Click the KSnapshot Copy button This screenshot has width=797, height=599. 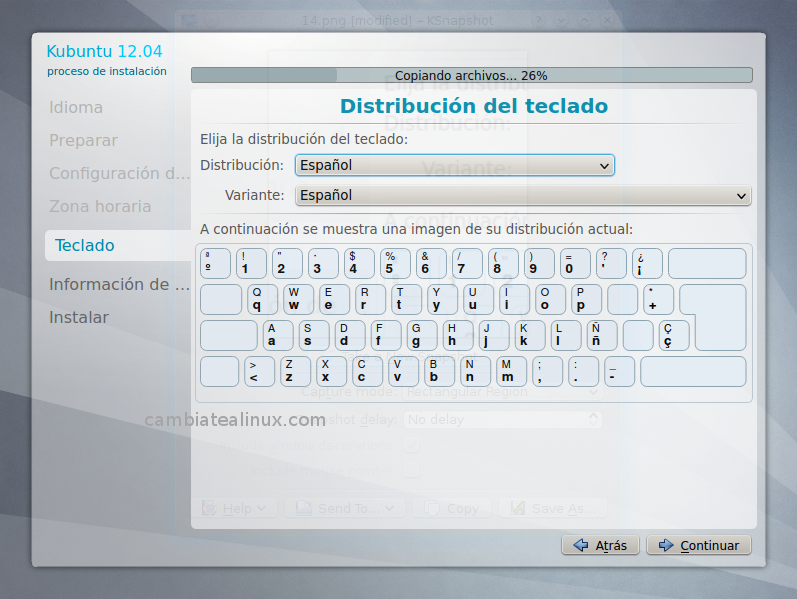[452, 508]
